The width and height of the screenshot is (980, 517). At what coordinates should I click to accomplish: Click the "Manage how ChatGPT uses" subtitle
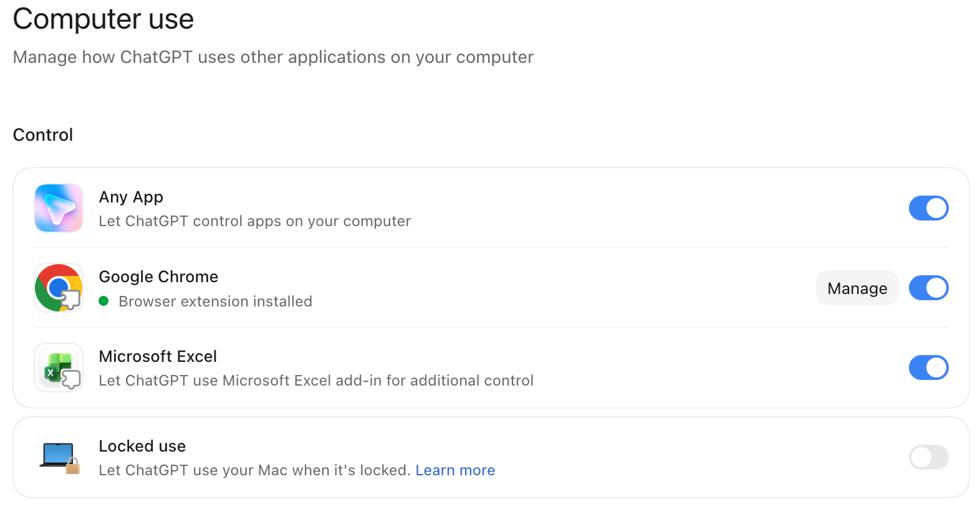tap(273, 57)
